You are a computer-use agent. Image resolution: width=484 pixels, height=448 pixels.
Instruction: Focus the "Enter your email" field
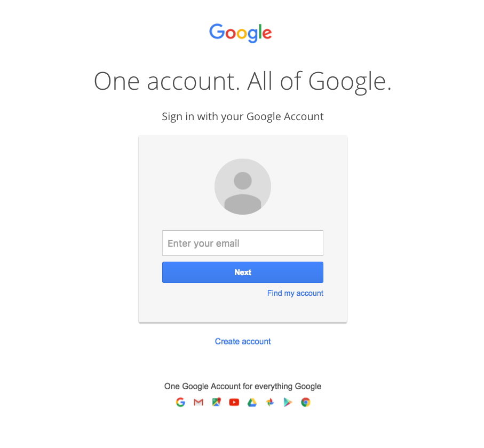pos(243,243)
